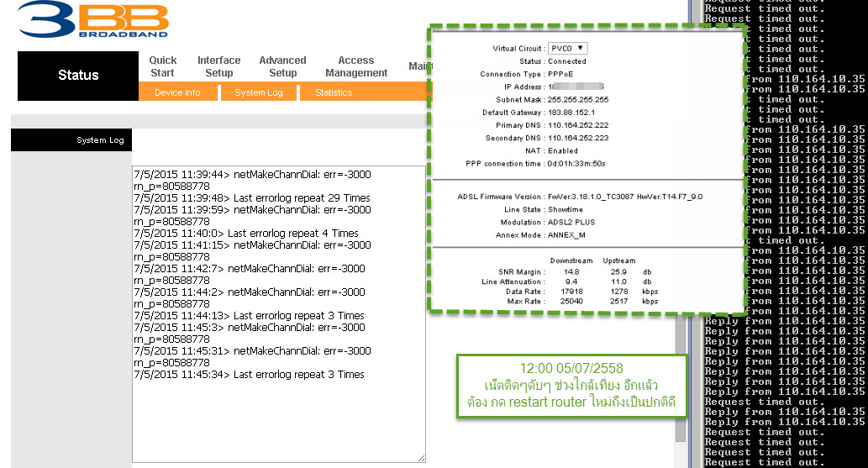This screenshot has height=468, width=868.
Task: Select the 'Connected' status value
Action: (567, 61)
